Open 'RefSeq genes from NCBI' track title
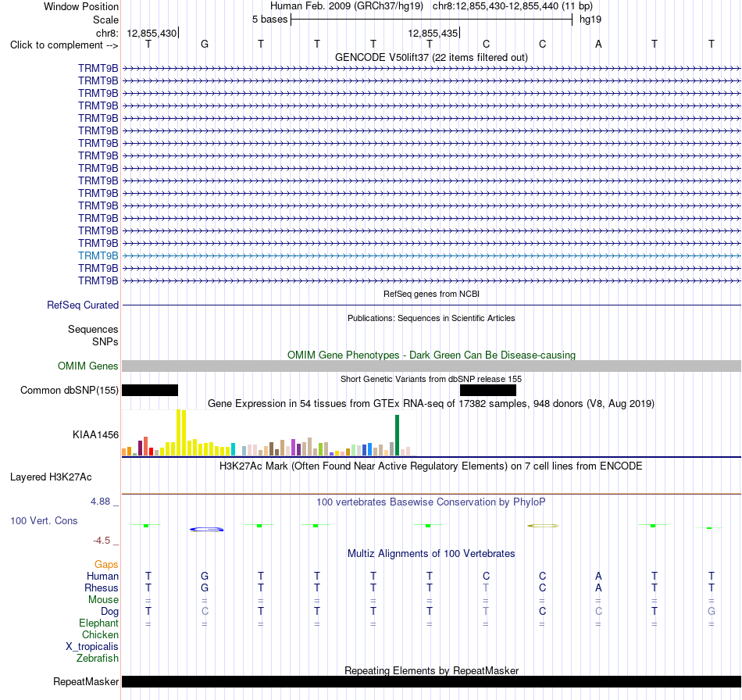This screenshot has width=742, height=700. click(x=431, y=294)
